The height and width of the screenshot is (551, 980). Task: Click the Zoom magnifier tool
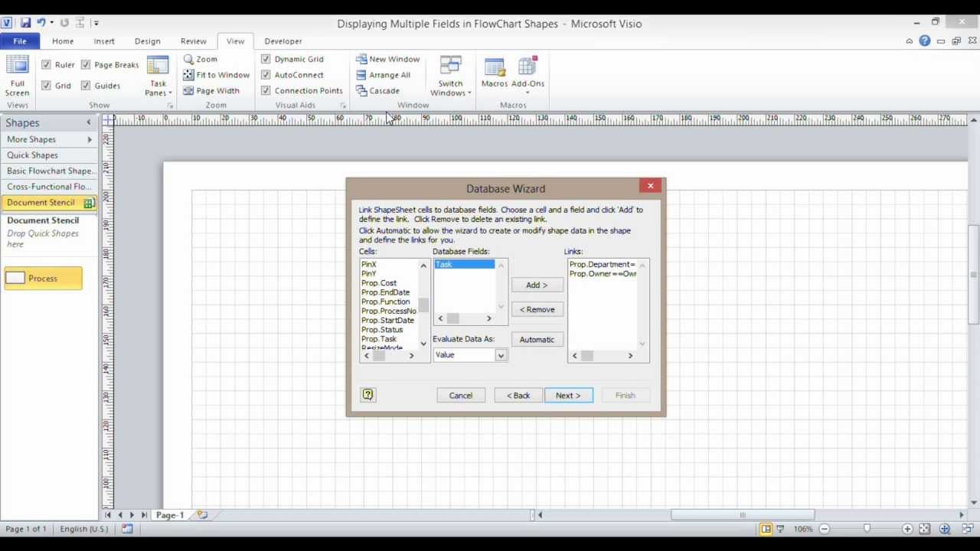point(201,59)
